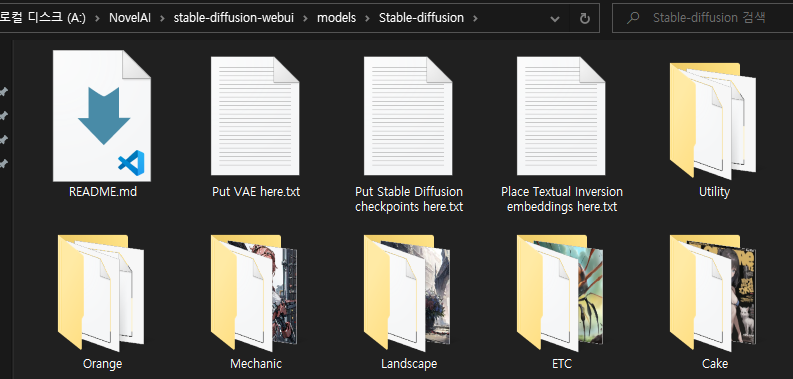793x379 pixels.
Task: Go to stable-diffusion-webui in breadcrumb path
Action: tap(234, 18)
